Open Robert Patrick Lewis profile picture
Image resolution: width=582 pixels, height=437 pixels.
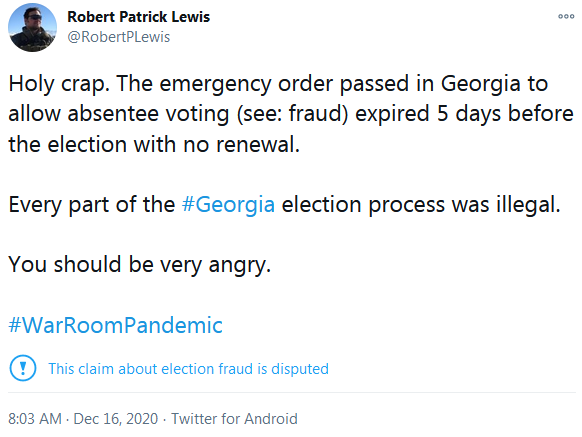click(32, 27)
